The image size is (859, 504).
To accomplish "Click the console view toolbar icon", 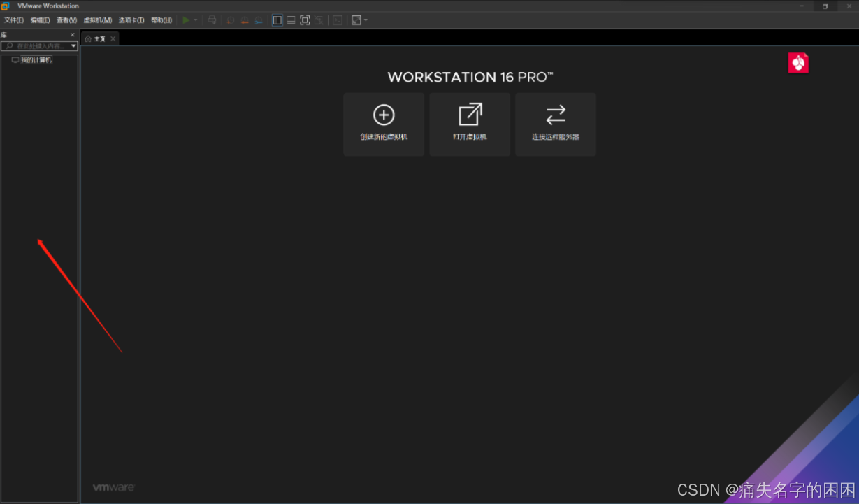I will pyautogui.click(x=338, y=20).
